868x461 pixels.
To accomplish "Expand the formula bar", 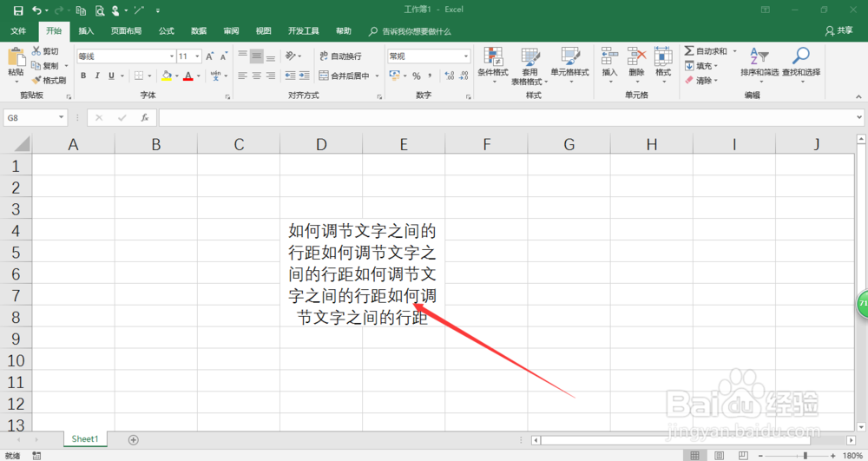I will pos(859,117).
